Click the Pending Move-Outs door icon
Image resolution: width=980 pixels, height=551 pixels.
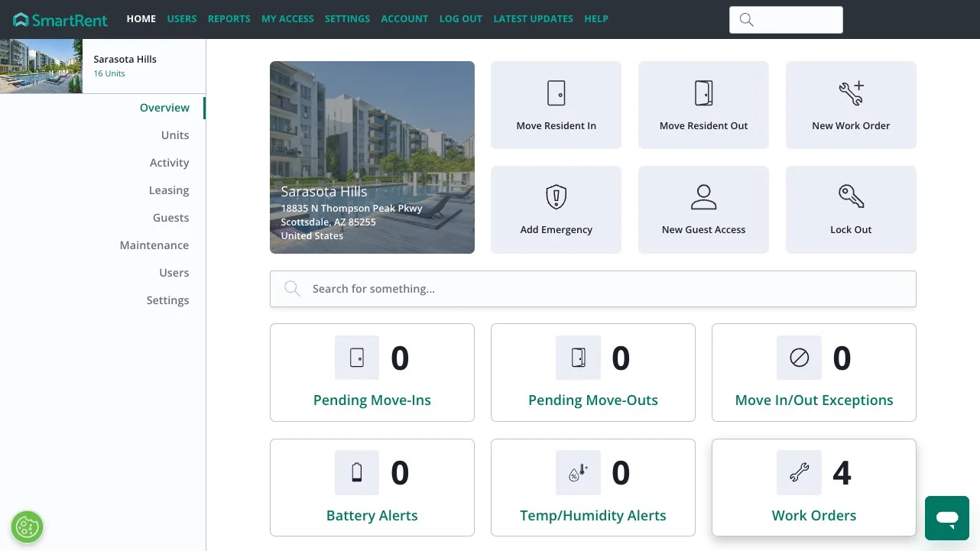578,358
